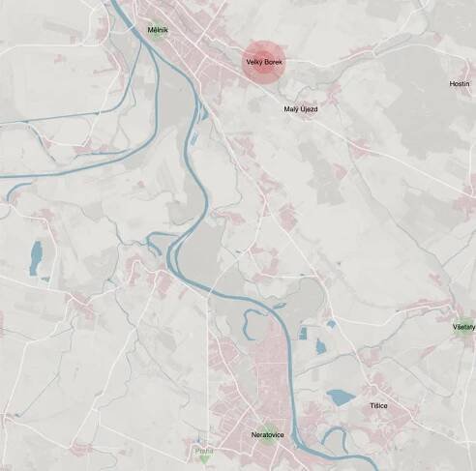Click the Mělník label text
Screen dimensions: 476x471
[x=158, y=30]
